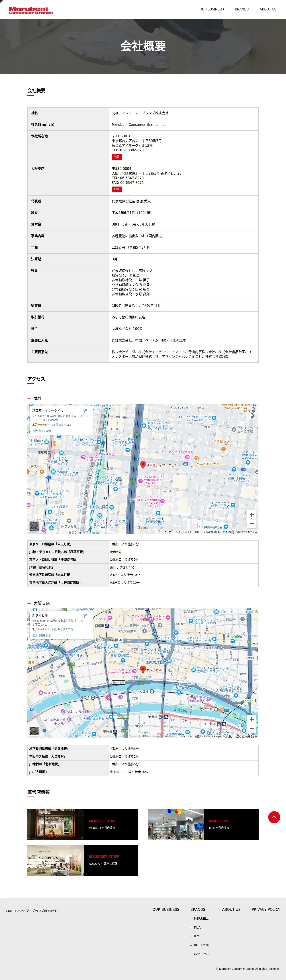The width and height of the screenshot is (286, 980).
Task: Go to IFME in the footer brands list
Action: click(x=198, y=936)
